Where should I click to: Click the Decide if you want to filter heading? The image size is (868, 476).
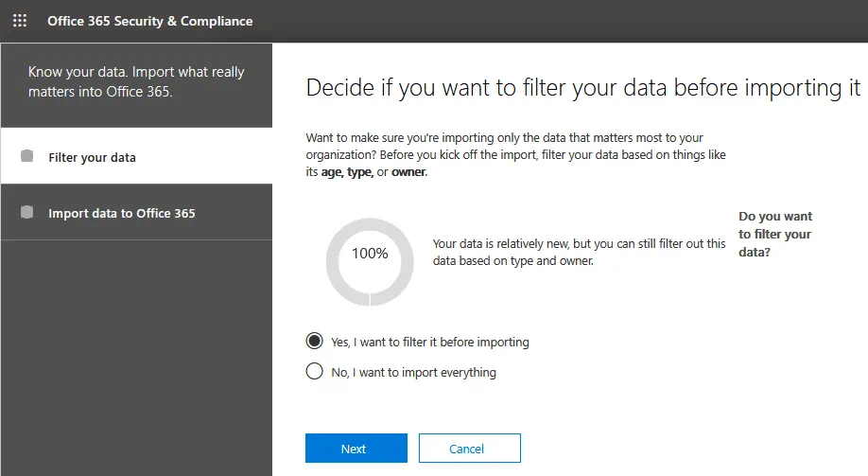pyautogui.click(x=582, y=88)
